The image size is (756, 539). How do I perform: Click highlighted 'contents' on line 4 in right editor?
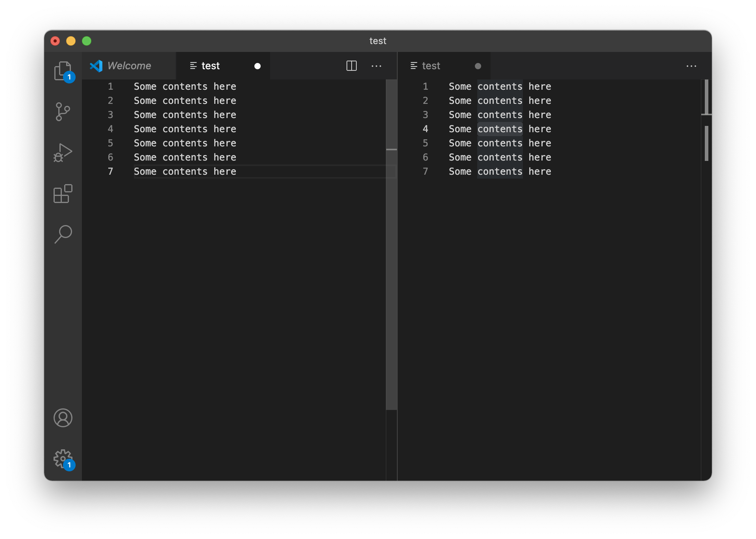500,129
